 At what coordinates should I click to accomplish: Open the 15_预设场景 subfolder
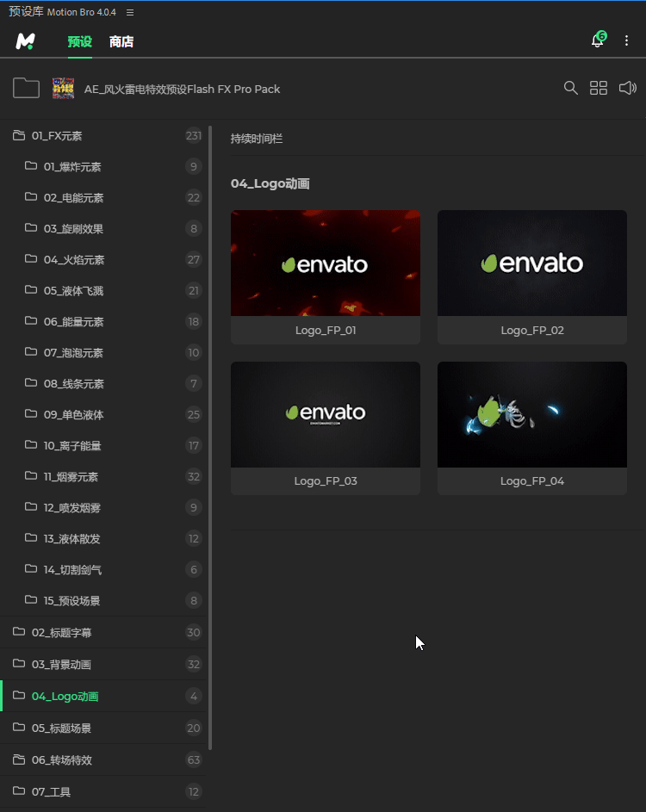(103, 601)
